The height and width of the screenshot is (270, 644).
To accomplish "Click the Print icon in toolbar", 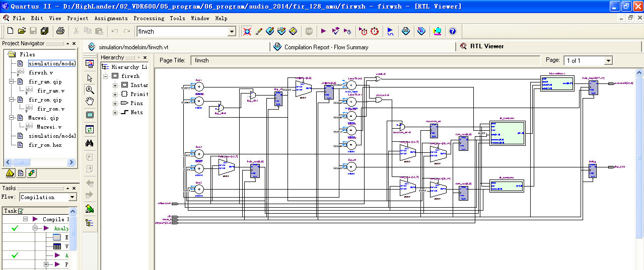I will point(60,31).
